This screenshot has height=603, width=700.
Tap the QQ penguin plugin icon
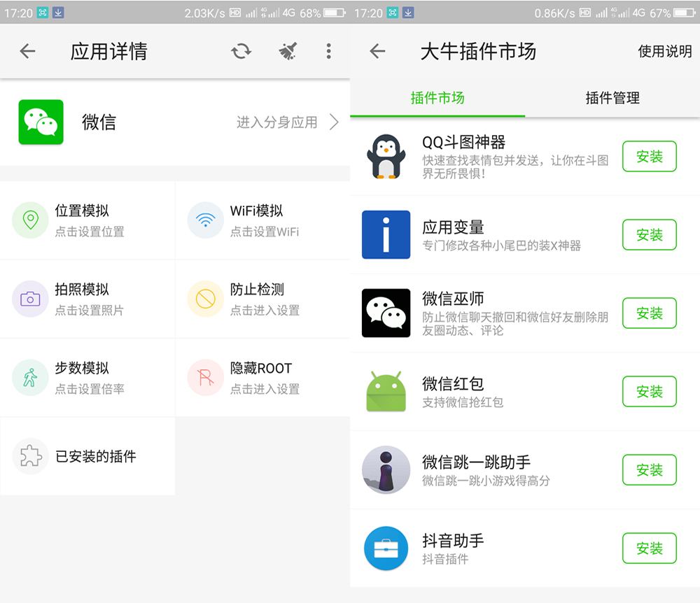click(x=386, y=157)
